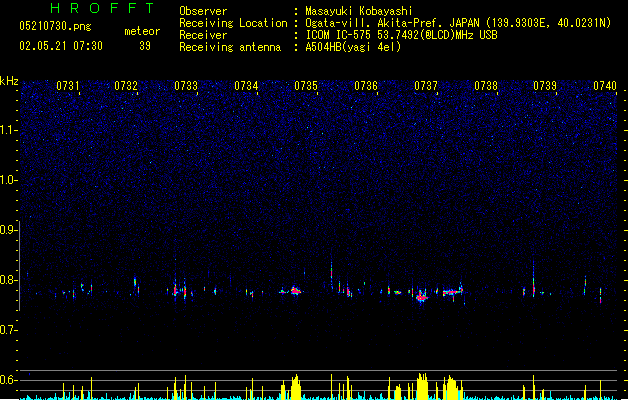Click observer name Masayuki Kobayashi
Viewport: 629px width, 400px height.
(x=359, y=11)
